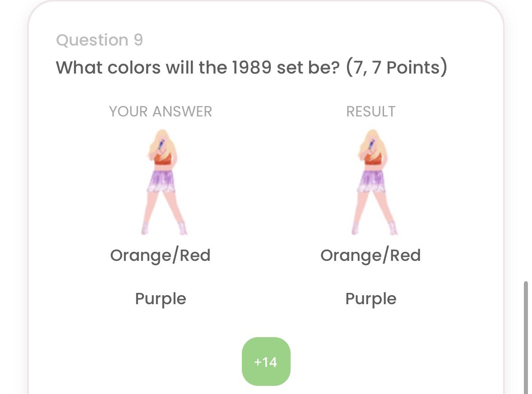Tap the boots on your answer figure
Image resolution: width=532 pixels, height=394 pixels.
click(164, 228)
